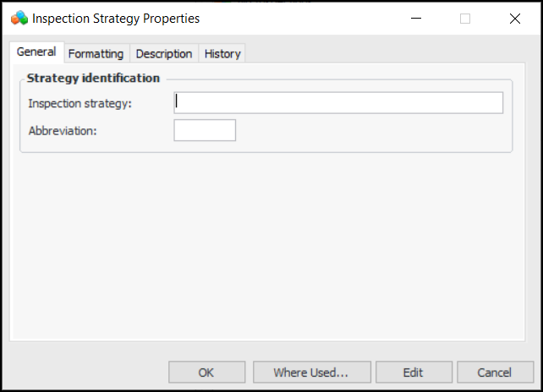
Task: Confirm with the OK button
Action: click(x=206, y=372)
